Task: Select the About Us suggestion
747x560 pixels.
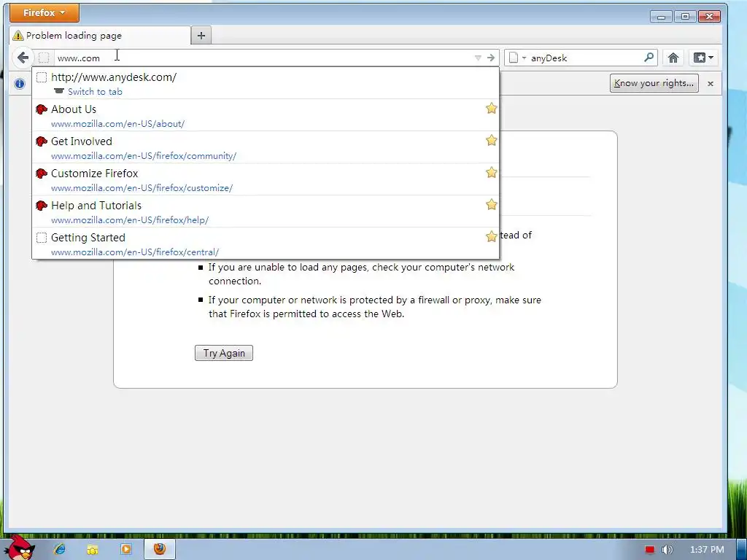Action: (x=266, y=115)
